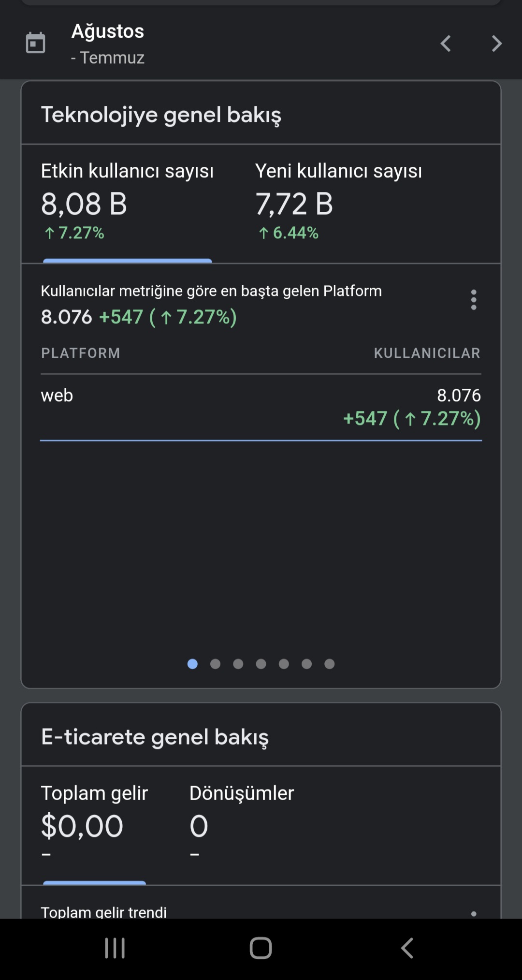The image size is (522, 980).
Task: Select Toplam gelir metric tab
Action: (x=95, y=825)
